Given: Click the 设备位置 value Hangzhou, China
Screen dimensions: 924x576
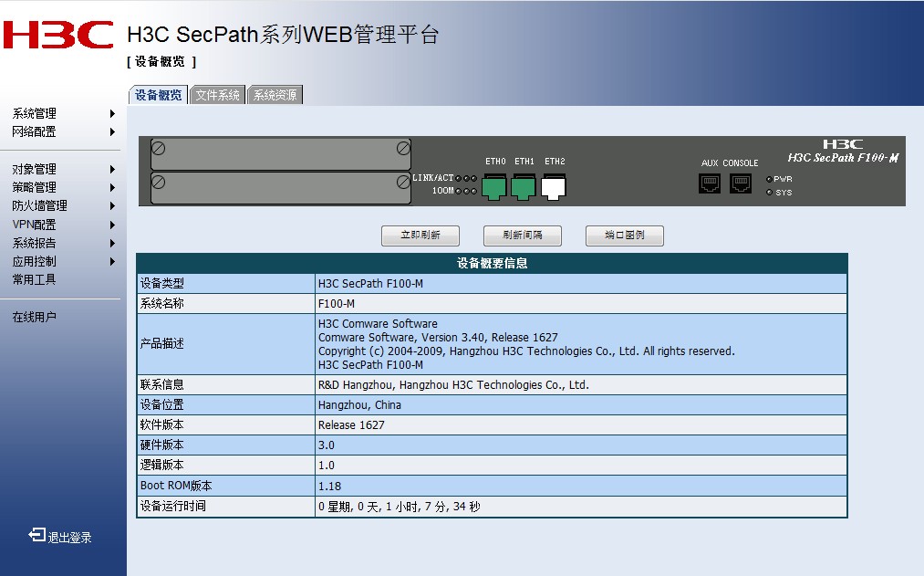Looking at the screenshot, I should [x=359, y=405].
